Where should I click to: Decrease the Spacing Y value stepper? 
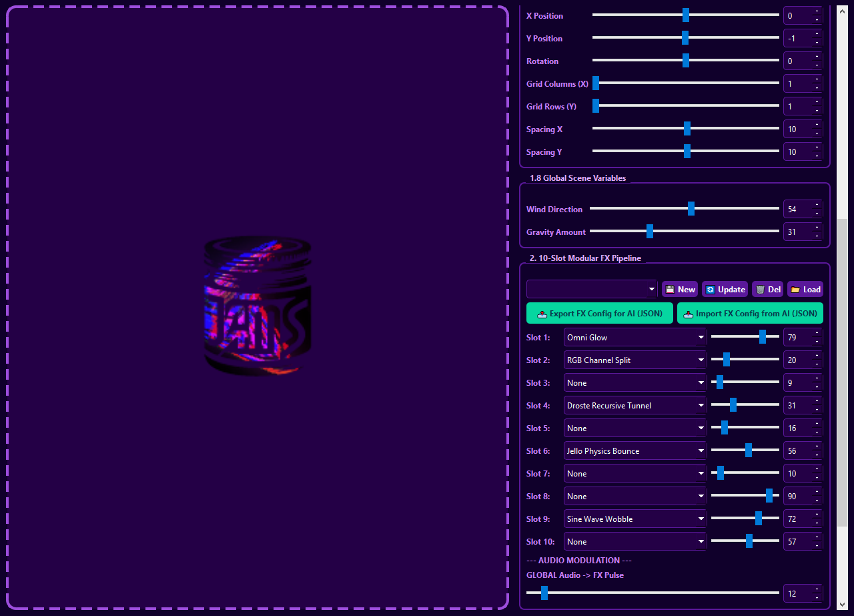pos(817,156)
